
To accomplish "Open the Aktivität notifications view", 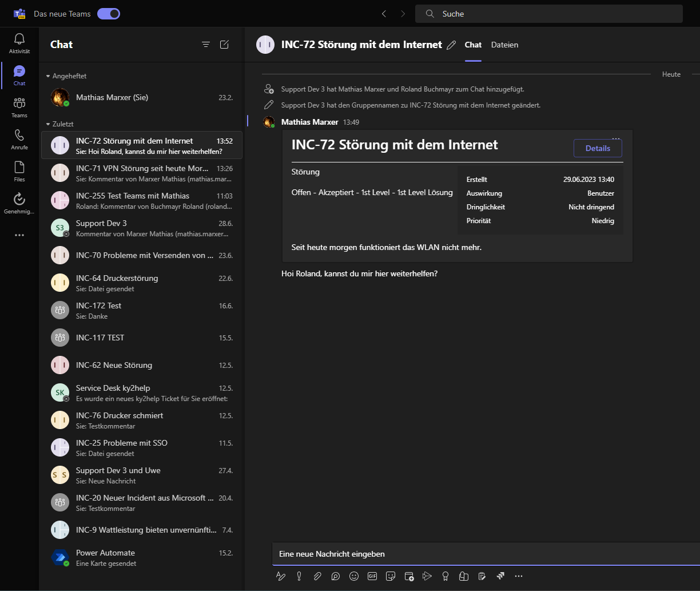I will [19, 43].
